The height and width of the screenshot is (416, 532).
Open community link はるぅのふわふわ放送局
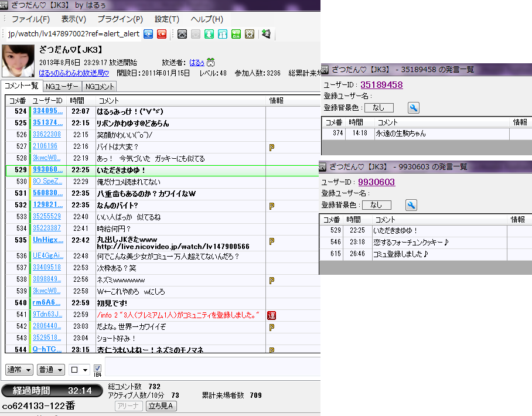(x=74, y=73)
